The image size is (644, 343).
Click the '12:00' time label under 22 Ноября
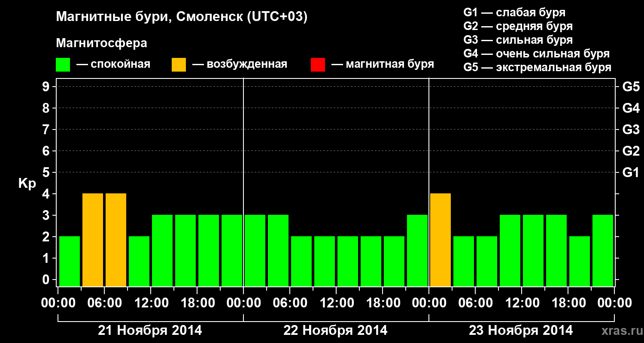coord(336,303)
